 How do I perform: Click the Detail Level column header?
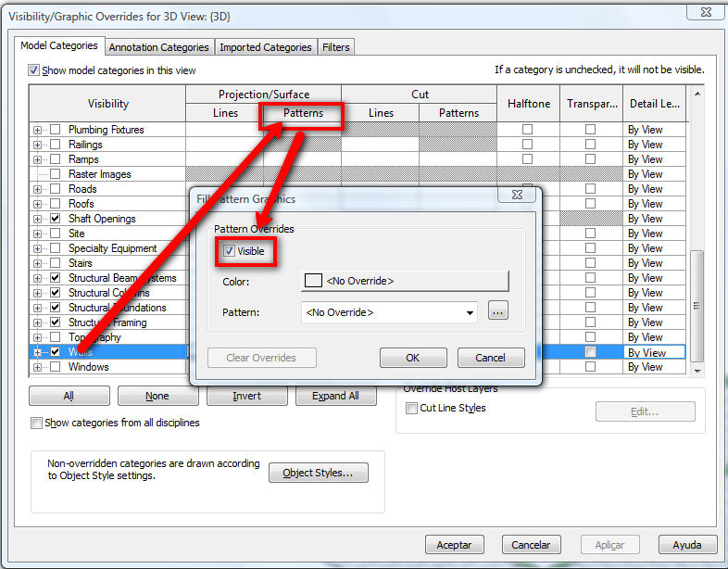654,104
